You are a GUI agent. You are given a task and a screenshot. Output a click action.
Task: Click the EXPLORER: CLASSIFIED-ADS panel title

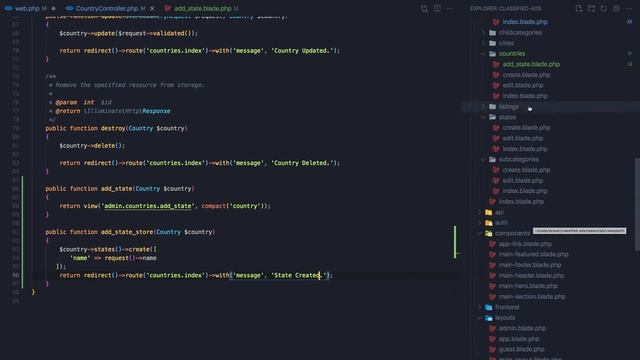(x=505, y=9)
